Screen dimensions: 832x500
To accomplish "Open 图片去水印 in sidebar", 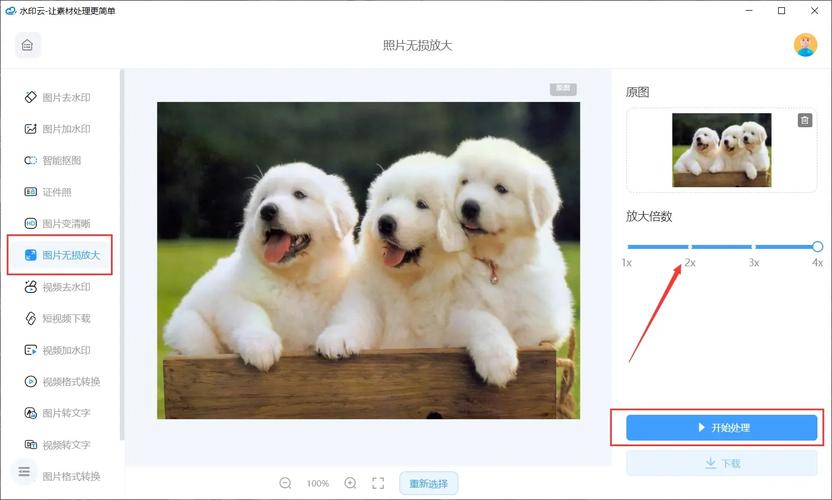I will pyautogui.click(x=57, y=97).
